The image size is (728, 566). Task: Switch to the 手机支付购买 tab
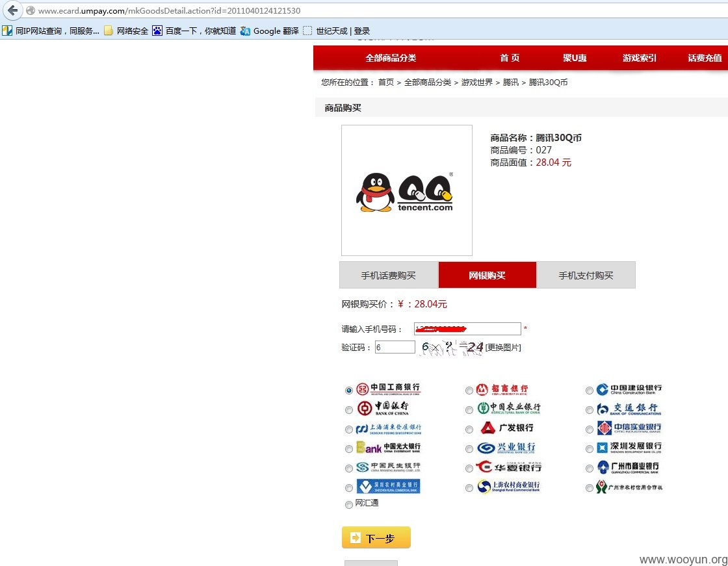tap(586, 276)
